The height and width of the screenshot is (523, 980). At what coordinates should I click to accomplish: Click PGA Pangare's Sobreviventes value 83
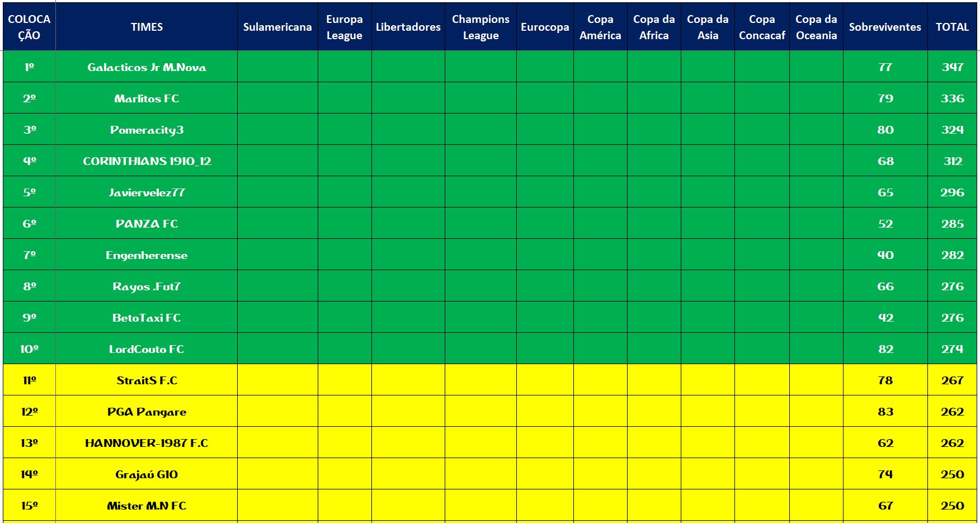pos(885,412)
